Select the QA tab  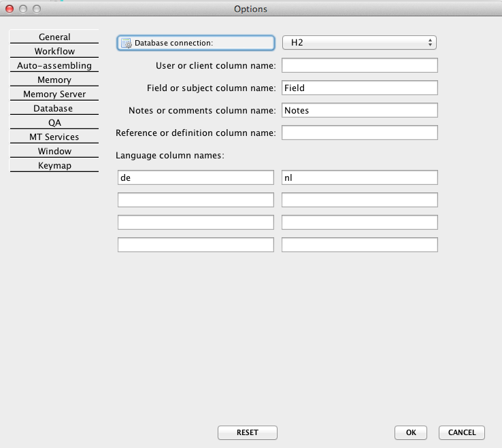pyautogui.click(x=54, y=123)
